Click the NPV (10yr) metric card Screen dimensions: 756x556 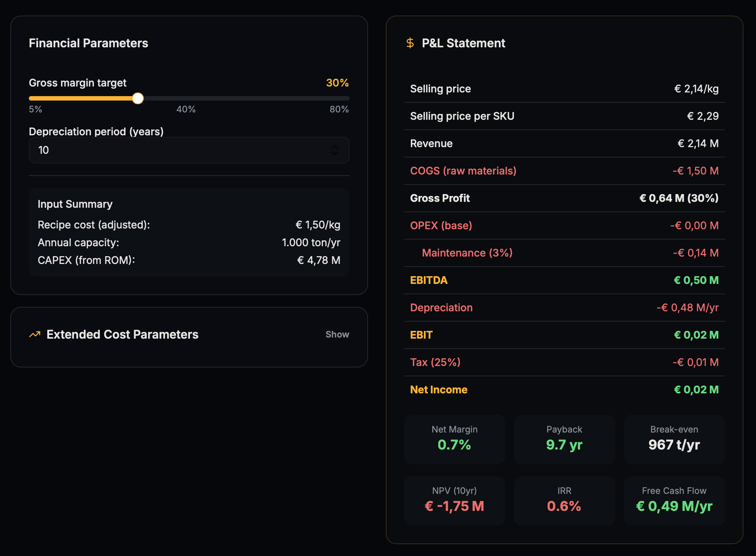tap(454, 500)
